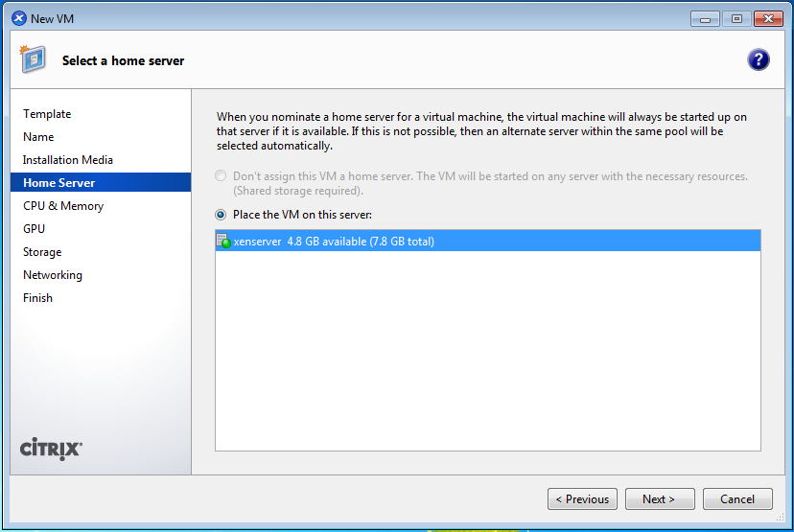The height and width of the screenshot is (532, 794).
Task: Cancel the New VM wizard
Action: [737, 499]
